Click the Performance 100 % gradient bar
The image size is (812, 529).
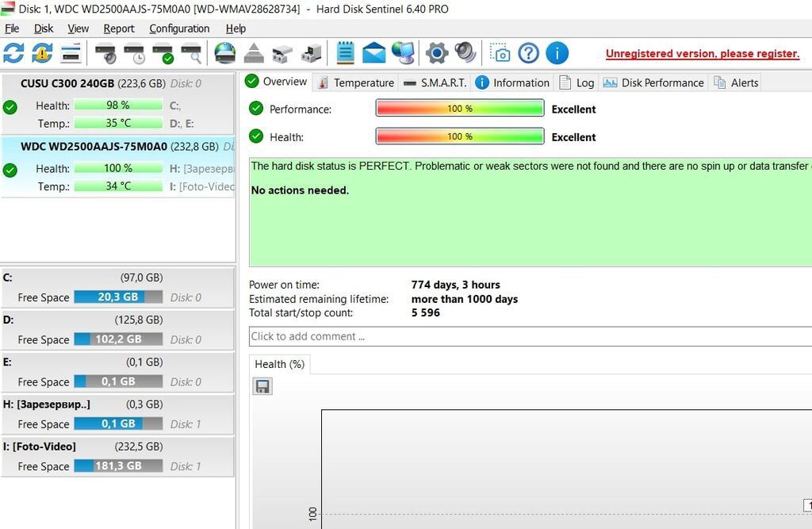click(x=460, y=109)
